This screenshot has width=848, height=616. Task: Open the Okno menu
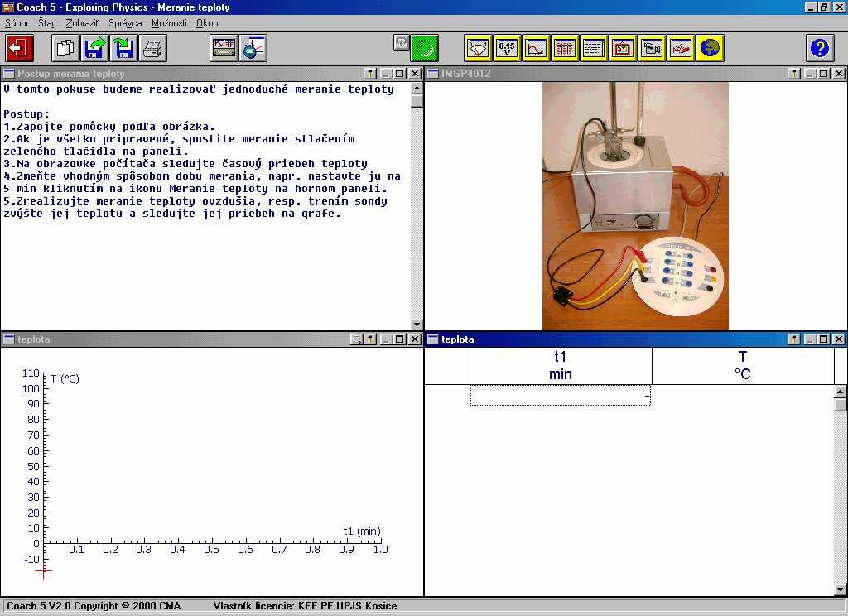pos(207,23)
